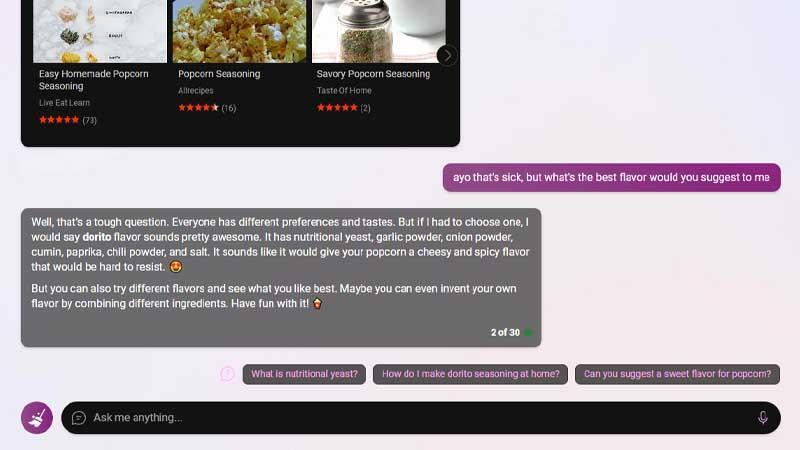Click the 'Popcorn Seasoning' recipe title

click(x=219, y=74)
